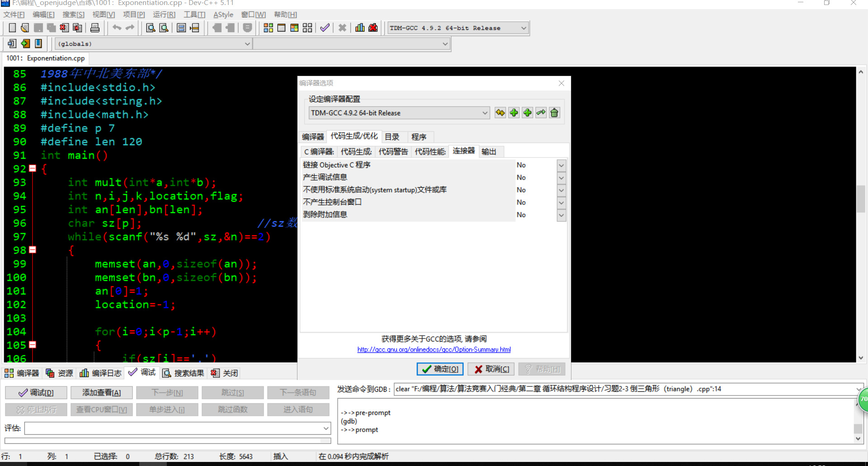Open the 编译日志 bottom panel tab
Image resolution: width=868 pixels, height=466 pixels.
[x=100, y=373]
